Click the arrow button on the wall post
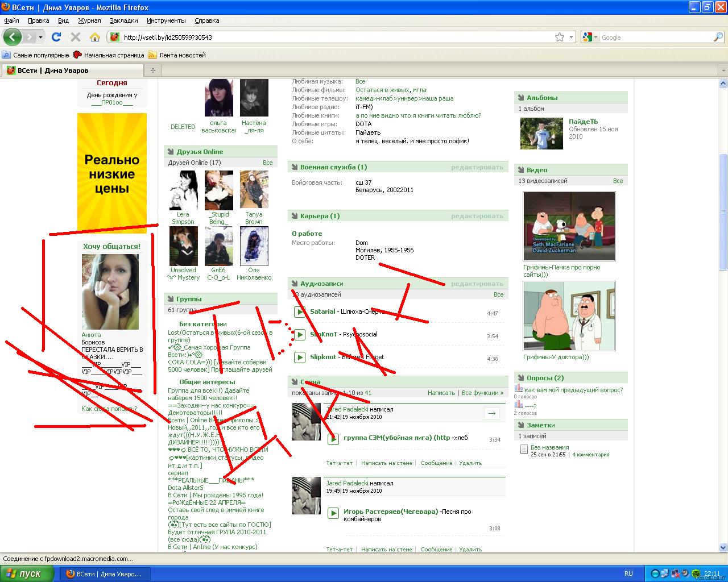Image resolution: width=728 pixels, height=582 pixels. coord(492,413)
